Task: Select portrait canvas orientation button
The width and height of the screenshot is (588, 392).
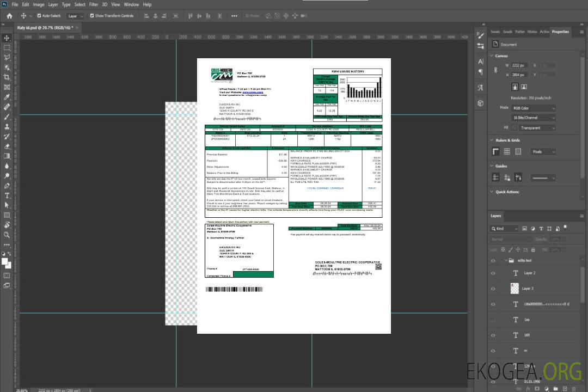Action: 515,87
